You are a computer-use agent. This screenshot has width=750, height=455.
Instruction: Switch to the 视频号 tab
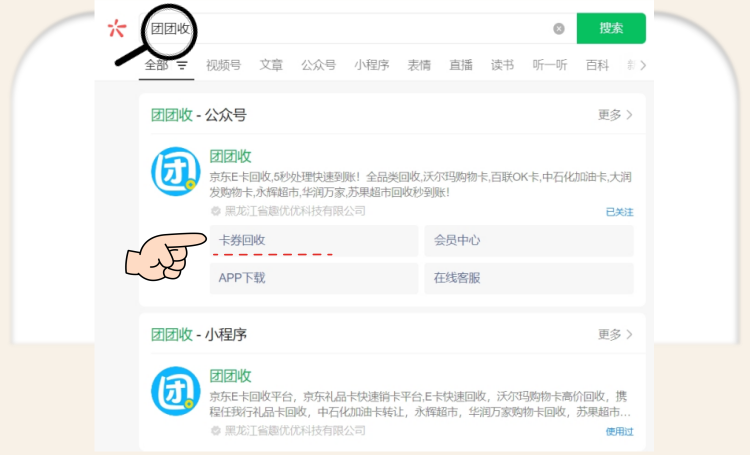(223, 65)
